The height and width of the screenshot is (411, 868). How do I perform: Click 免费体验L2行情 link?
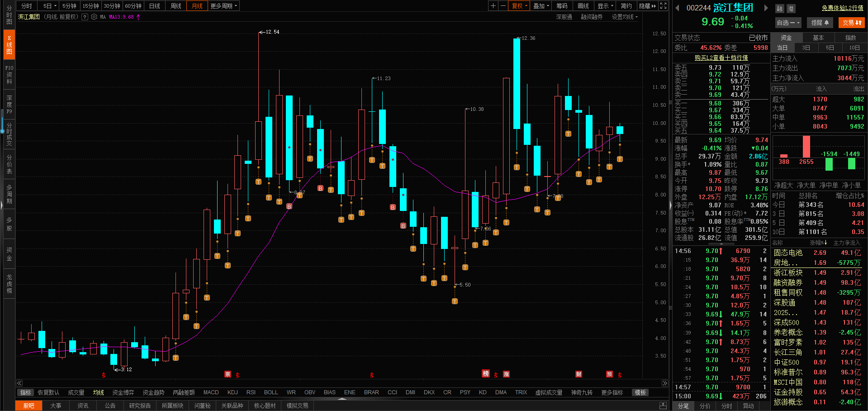coord(842,8)
